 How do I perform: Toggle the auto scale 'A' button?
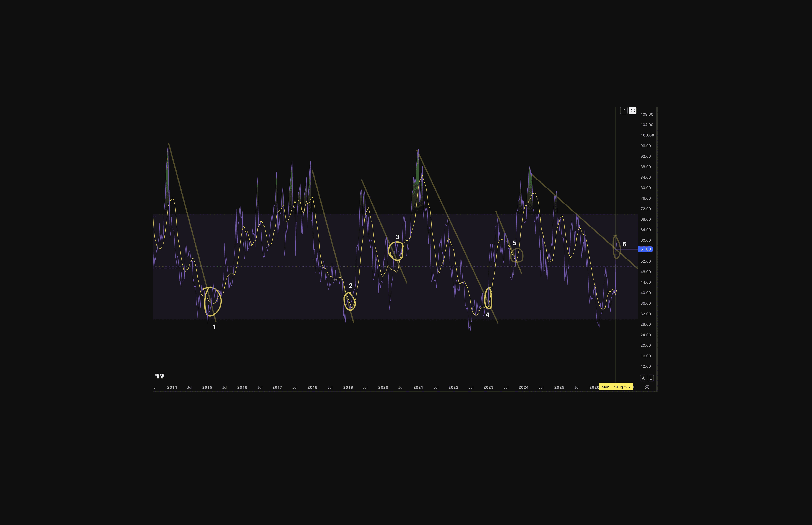(x=643, y=378)
